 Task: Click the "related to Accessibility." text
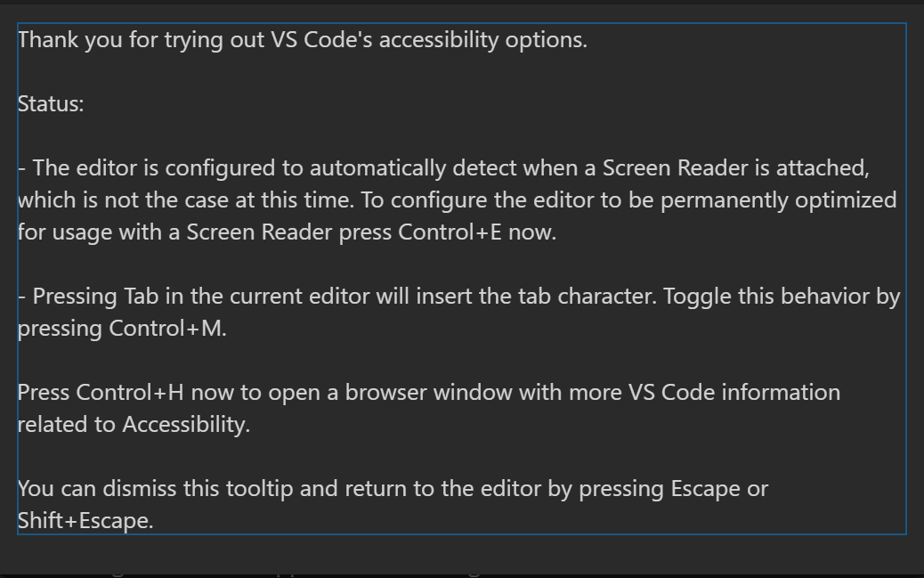click(x=134, y=425)
